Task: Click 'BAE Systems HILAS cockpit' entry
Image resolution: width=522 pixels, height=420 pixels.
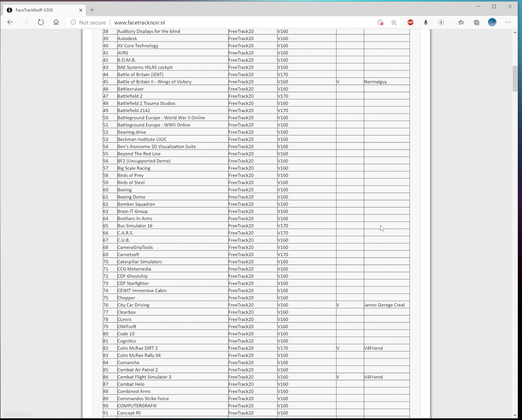Action: click(x=145, y=67)
